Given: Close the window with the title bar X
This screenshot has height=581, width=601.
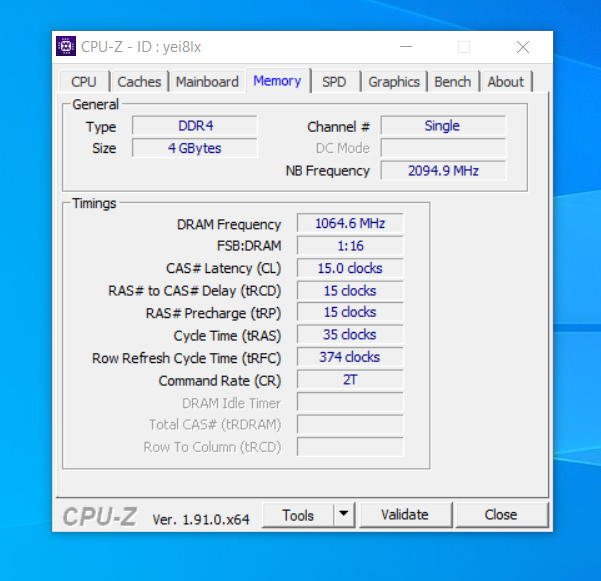Looking at the screenshot, I should pyautogui.click(x=523, y=47).
